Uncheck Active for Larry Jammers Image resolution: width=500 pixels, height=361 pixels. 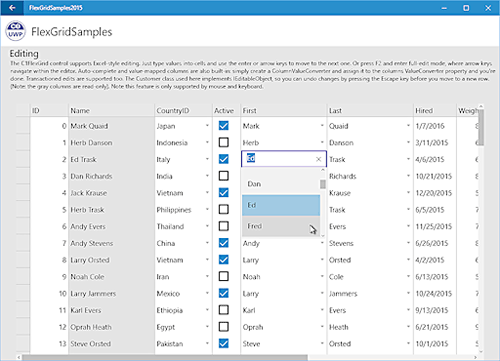pos(223,293)
